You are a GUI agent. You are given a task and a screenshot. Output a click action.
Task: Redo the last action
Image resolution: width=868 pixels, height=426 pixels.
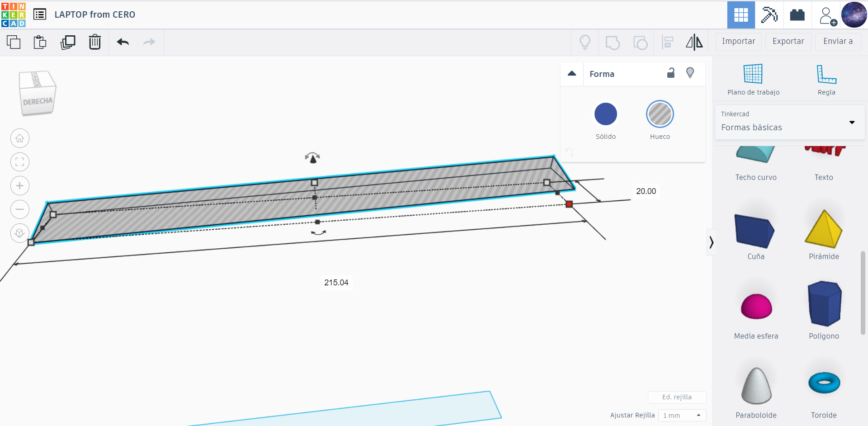149,42
